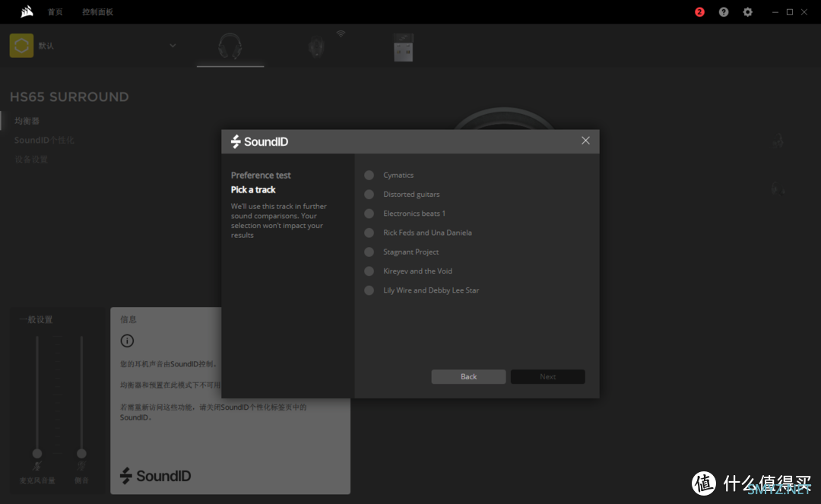Pick Lily Wire and Debby Lee Star

369,290
